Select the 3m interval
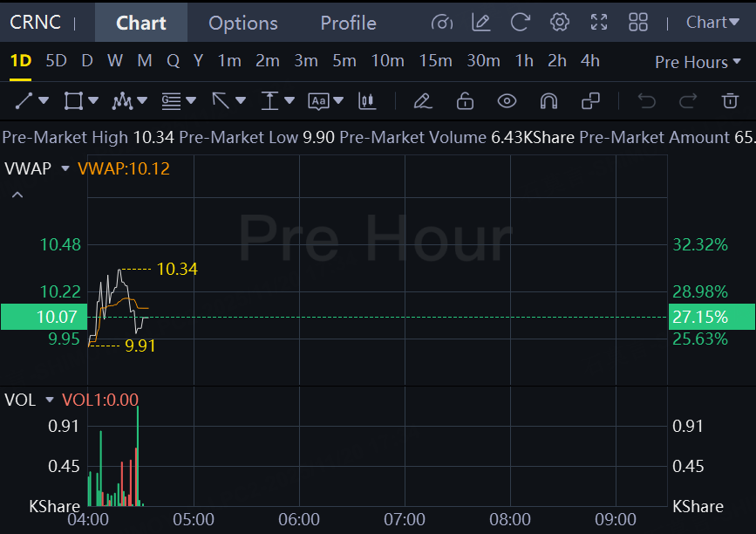The width and height of the screenshot is (756, 534). (x=306, y=61)
